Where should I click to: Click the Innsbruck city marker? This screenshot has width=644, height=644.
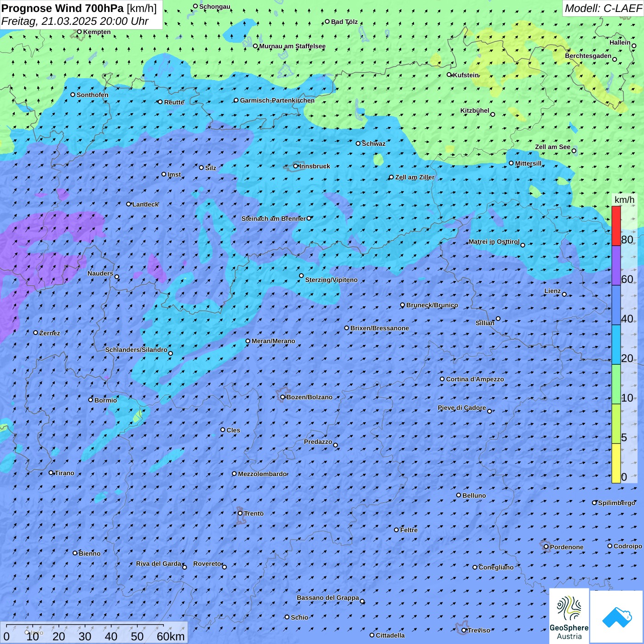296,166
